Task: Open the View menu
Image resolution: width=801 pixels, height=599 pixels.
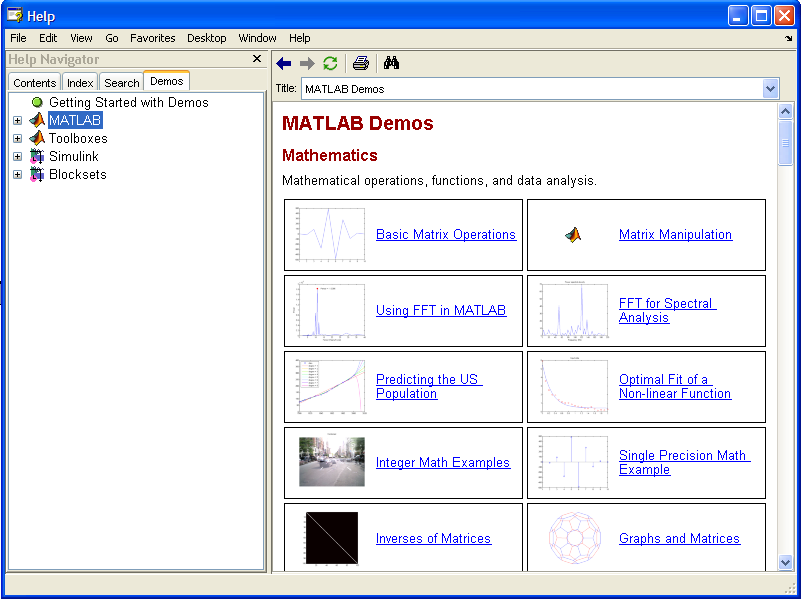Action: (81, 38)
